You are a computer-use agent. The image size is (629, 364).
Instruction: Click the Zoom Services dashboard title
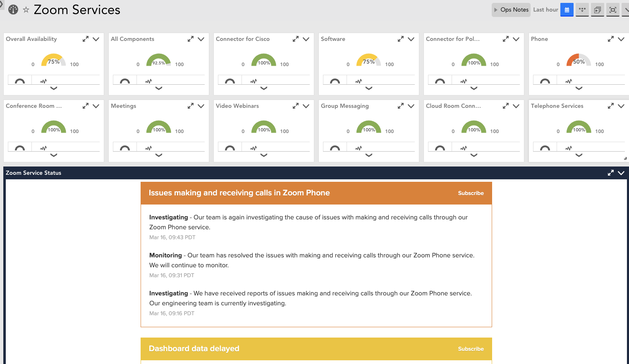coord(77,10)
